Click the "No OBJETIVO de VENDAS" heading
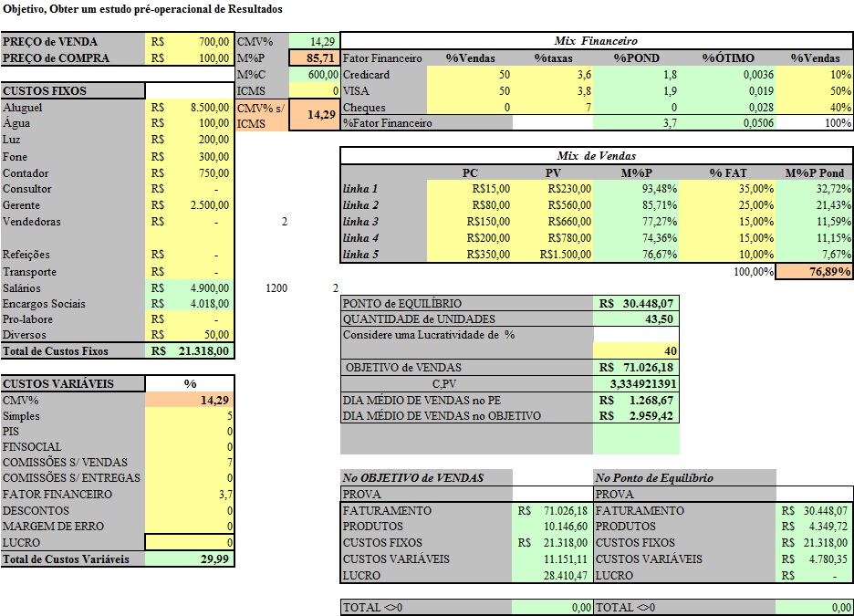 [x=412, y=478]
